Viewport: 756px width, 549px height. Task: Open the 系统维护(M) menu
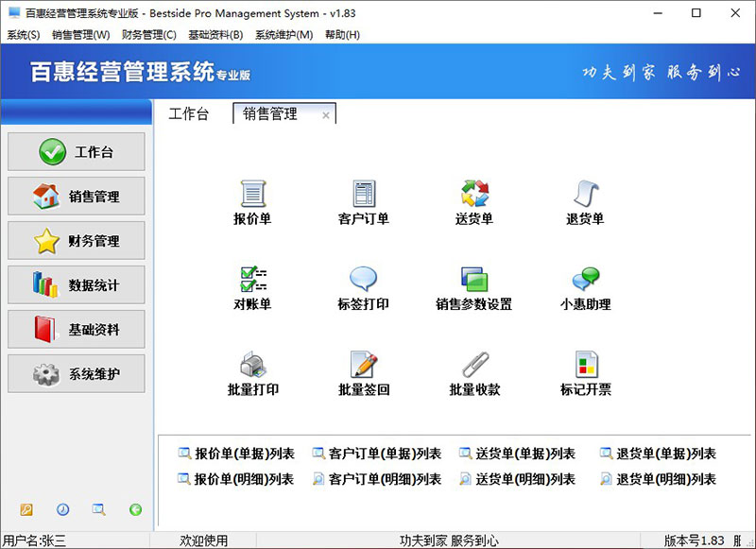tap(284, 35)
